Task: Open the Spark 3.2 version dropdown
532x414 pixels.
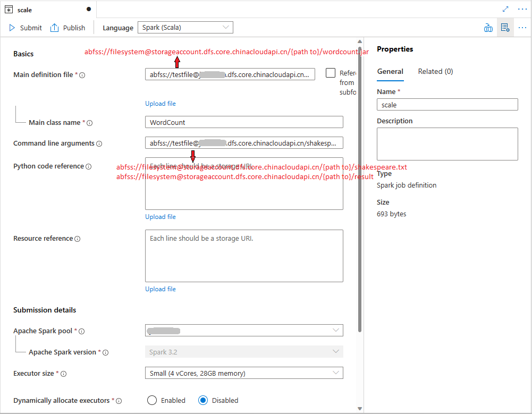Action: tap(244, 352)
